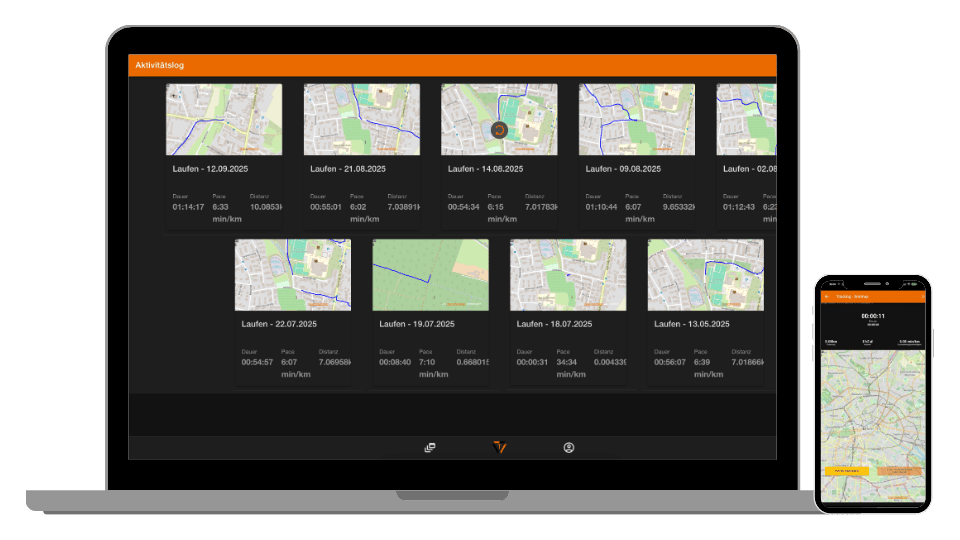The height and width of the screenshot is (540, 960).
Task: Select the 'Laufen - 12.09.2025' activity title
Action: pyautogui.click(x=210, y=169)
